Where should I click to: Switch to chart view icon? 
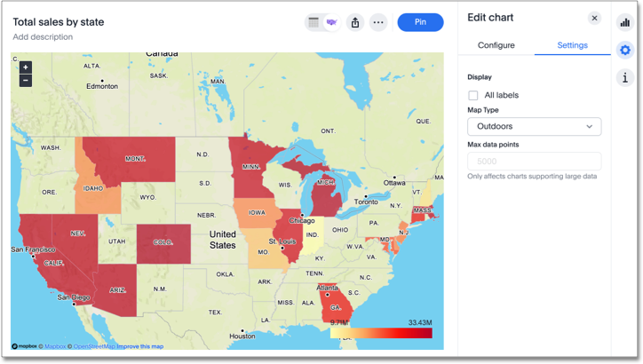(332, 23)
